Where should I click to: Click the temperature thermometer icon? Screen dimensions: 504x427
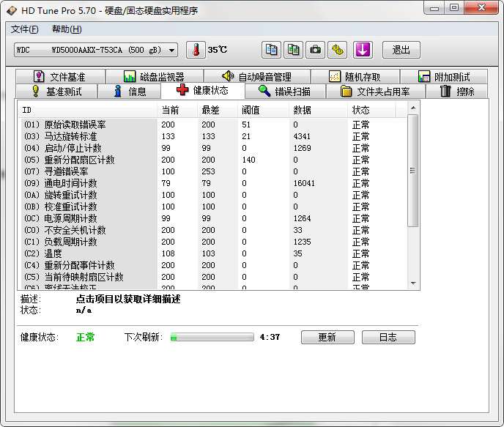(196, 50)
